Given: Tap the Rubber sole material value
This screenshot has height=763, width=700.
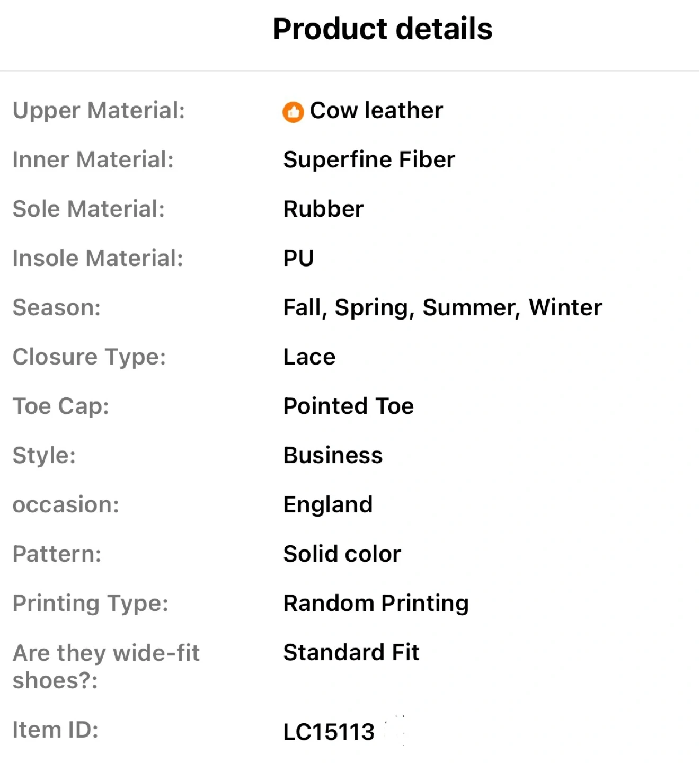Looking at the screenshot, I should (323, 209).
